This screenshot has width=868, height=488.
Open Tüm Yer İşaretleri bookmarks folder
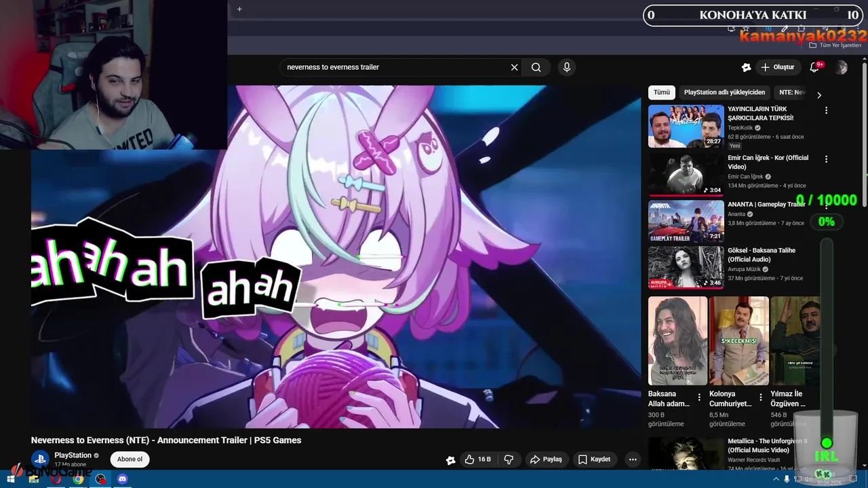(x=835, y=45)
